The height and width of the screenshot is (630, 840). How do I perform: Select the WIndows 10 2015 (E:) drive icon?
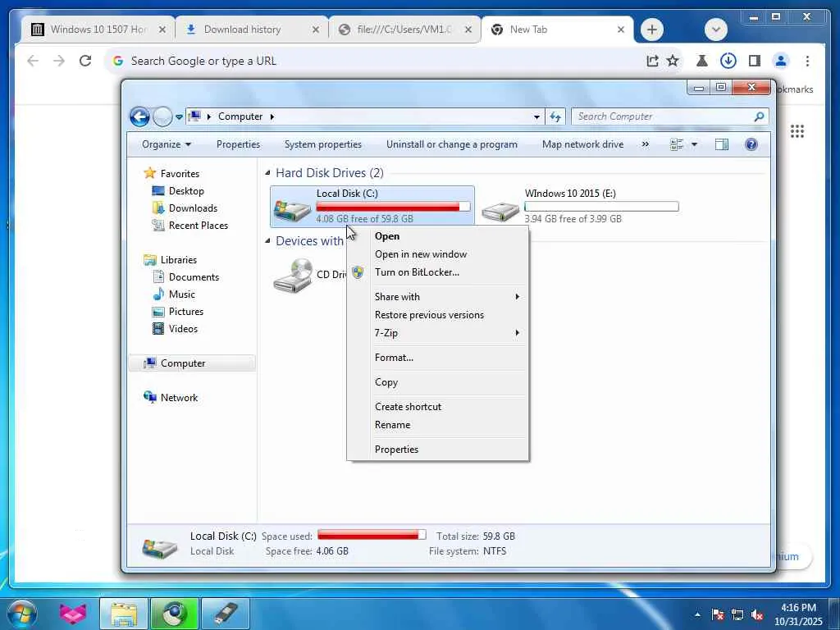point(500,211)
